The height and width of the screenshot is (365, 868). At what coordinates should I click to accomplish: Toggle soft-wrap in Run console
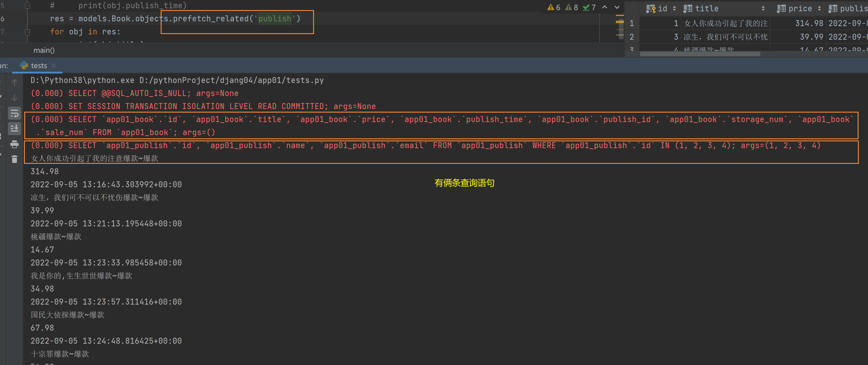[15, 113]
